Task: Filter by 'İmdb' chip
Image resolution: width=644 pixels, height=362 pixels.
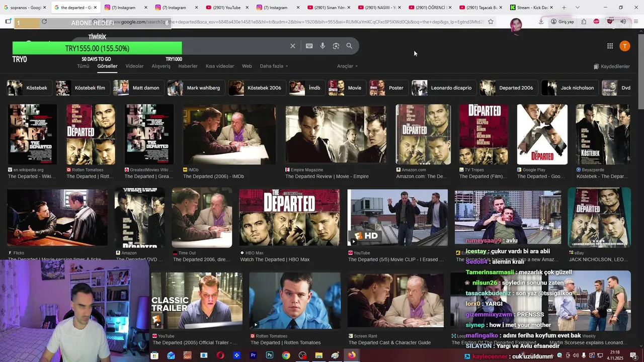Action: point(306,87)
